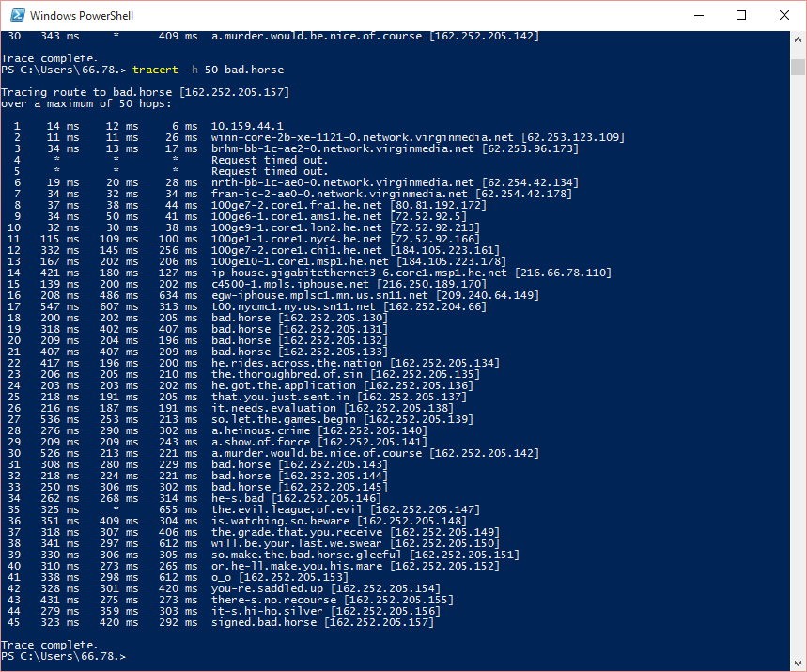Click 'the.grade.that.you.receive' hostname
This screenshot has width=807, height=672.
coord(297,534)
